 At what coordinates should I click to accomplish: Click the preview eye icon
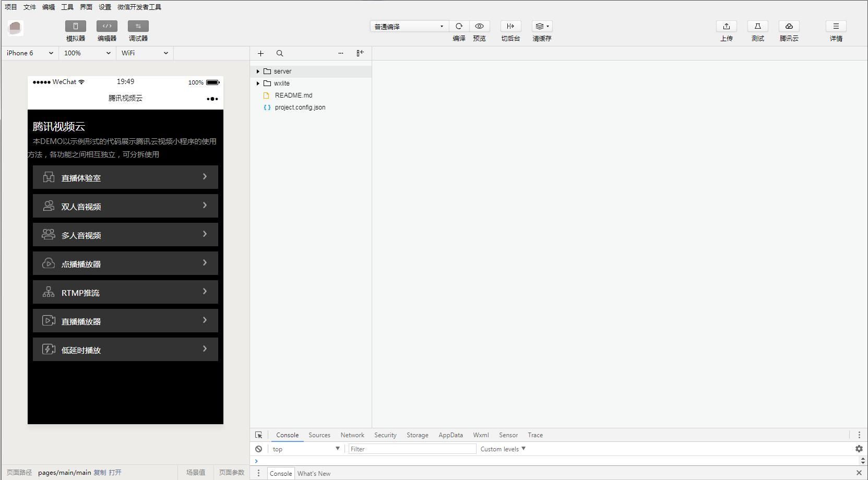point(479,26)
